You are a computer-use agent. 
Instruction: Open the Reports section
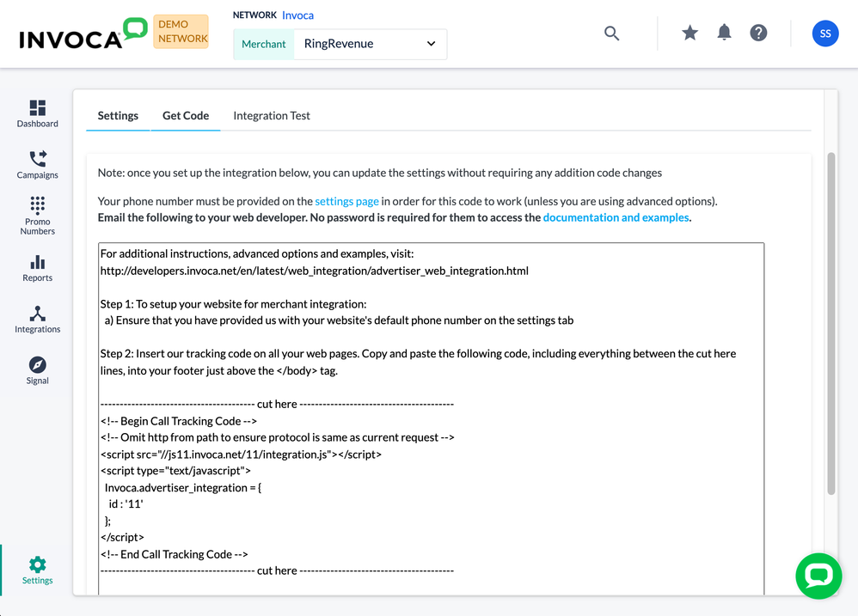(x=37, y=268)
